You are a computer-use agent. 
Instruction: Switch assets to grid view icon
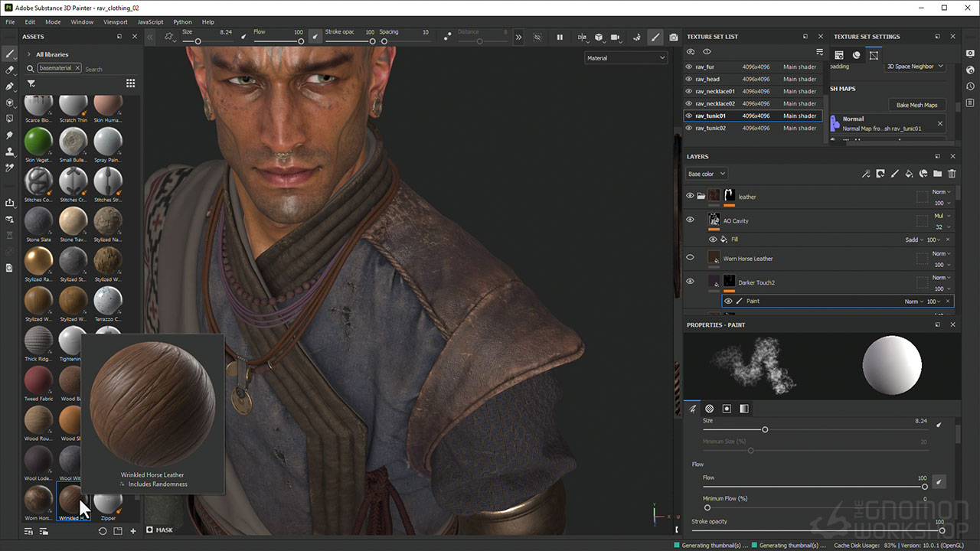[130, 83]
